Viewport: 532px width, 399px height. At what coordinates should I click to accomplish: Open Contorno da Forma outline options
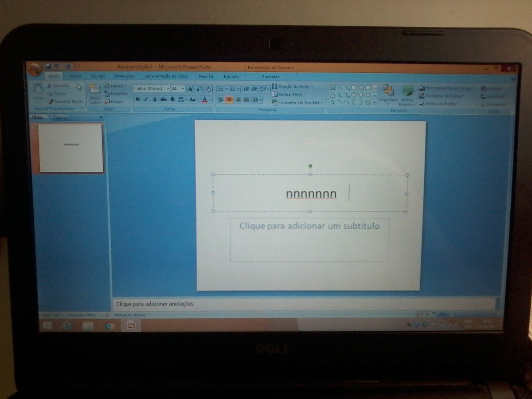tap(442, 96)
